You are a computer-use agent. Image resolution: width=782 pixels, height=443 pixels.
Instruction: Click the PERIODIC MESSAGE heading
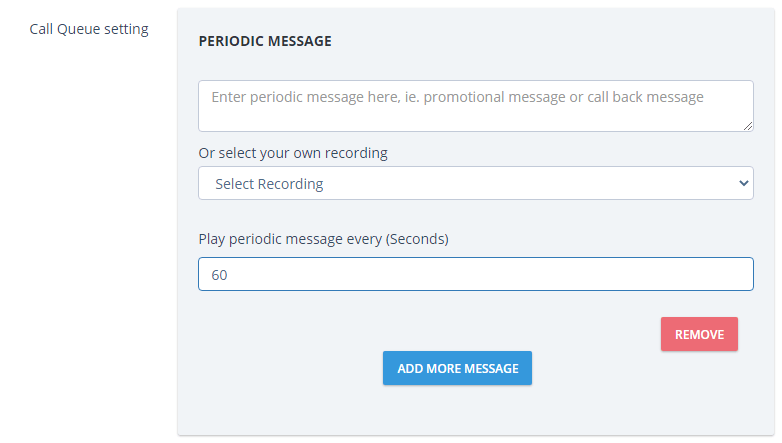coord(265,41)
